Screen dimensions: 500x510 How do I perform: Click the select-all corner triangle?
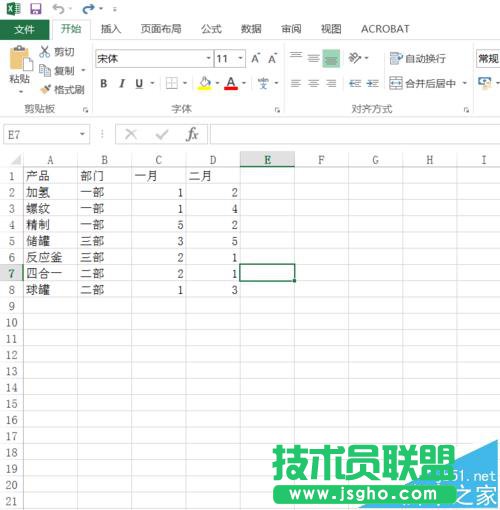click(x=15, y=160)
